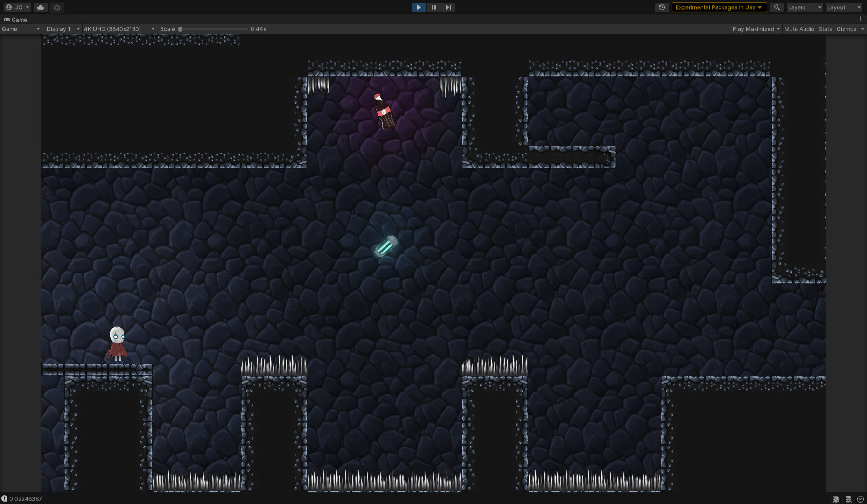Screen dimensions: 867x504
Task: Open the Play Maximized dropdown
Action: [x=756, y=29]
